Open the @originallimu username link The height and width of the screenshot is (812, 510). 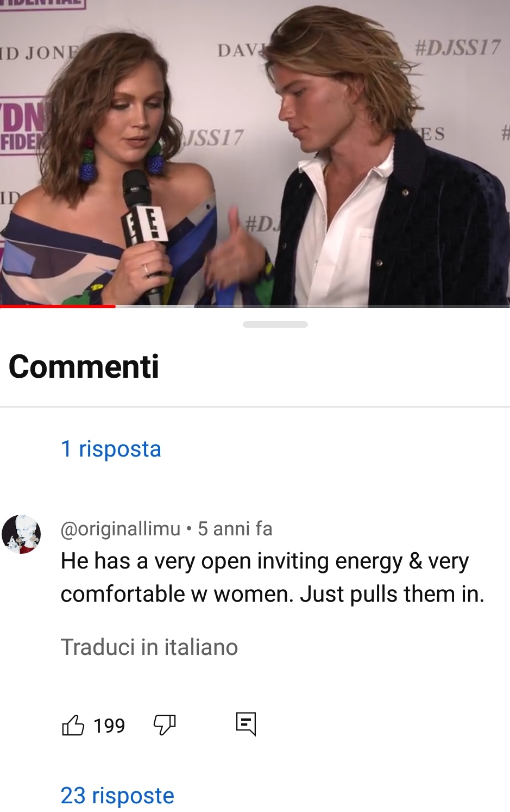pyautogui.click(x=121, y=528)
